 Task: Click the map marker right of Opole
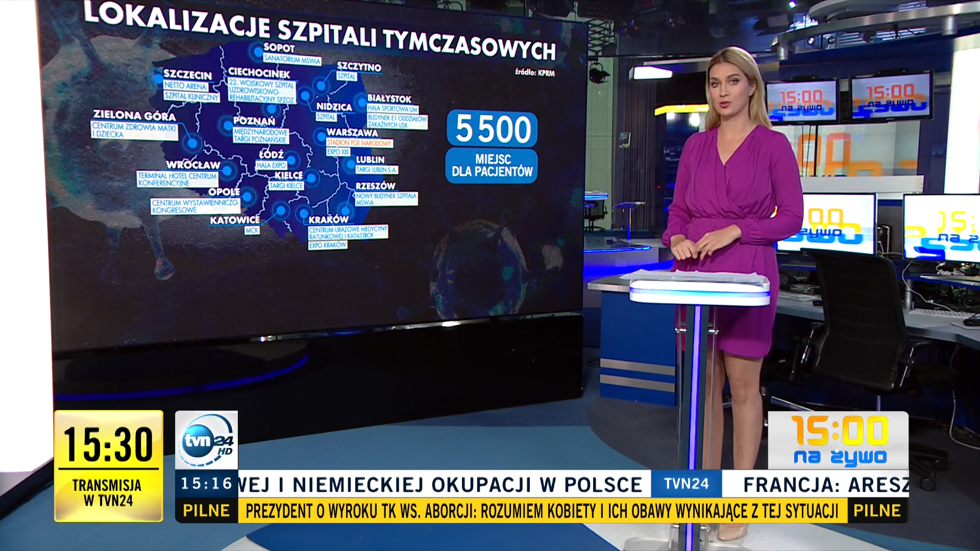[x=248, y=196]
